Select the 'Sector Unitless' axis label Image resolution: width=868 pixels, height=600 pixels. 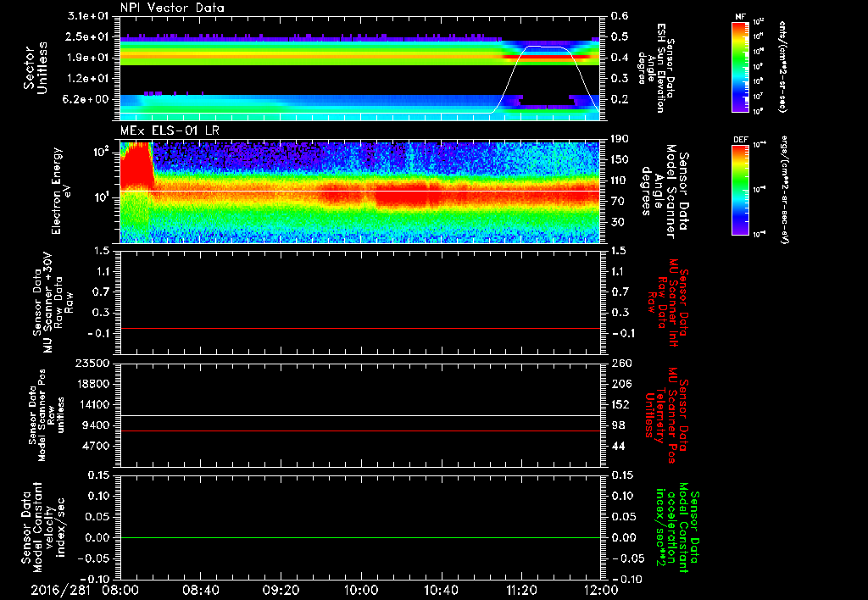pos(36,68)
